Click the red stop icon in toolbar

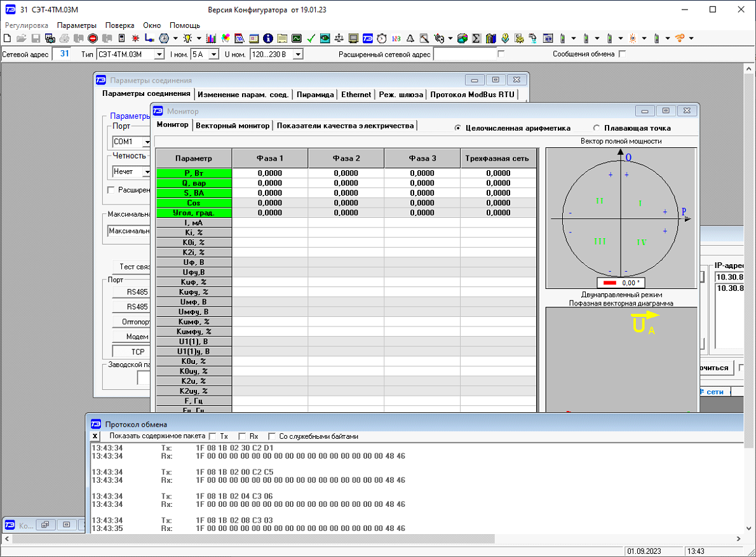pyautogui.click(x=93, y=38)
